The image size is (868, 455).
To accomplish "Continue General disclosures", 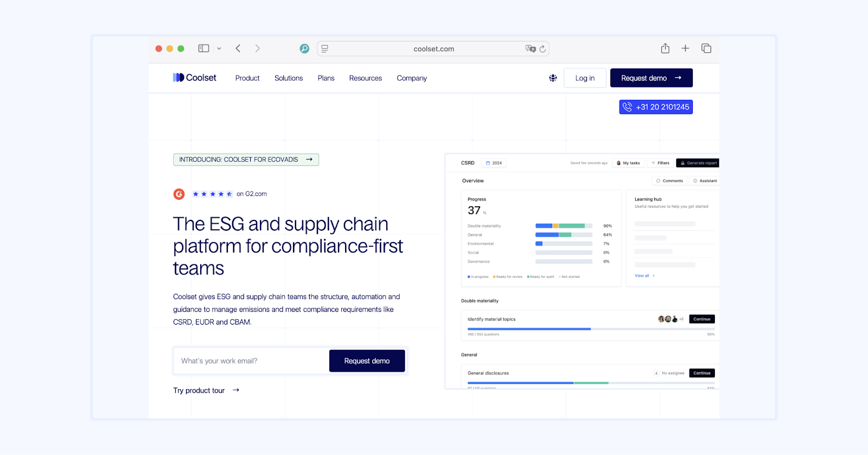I will 702,373.
